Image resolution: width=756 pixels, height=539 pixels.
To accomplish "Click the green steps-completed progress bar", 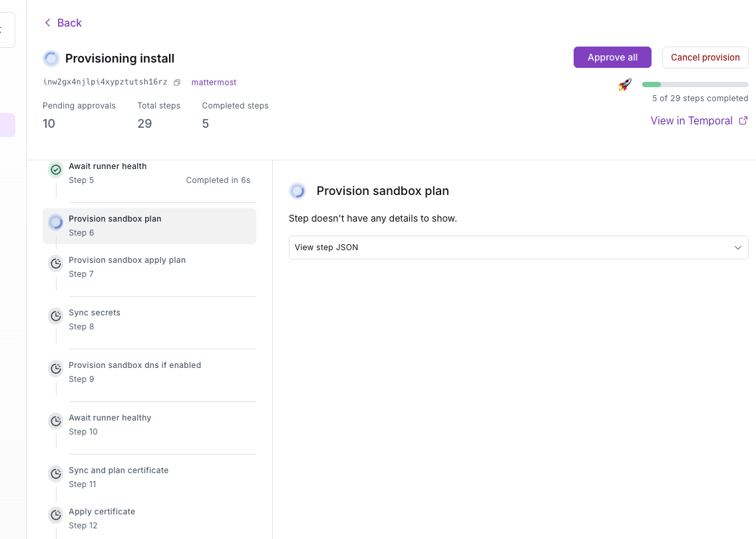I will click(x=652, y=85).
